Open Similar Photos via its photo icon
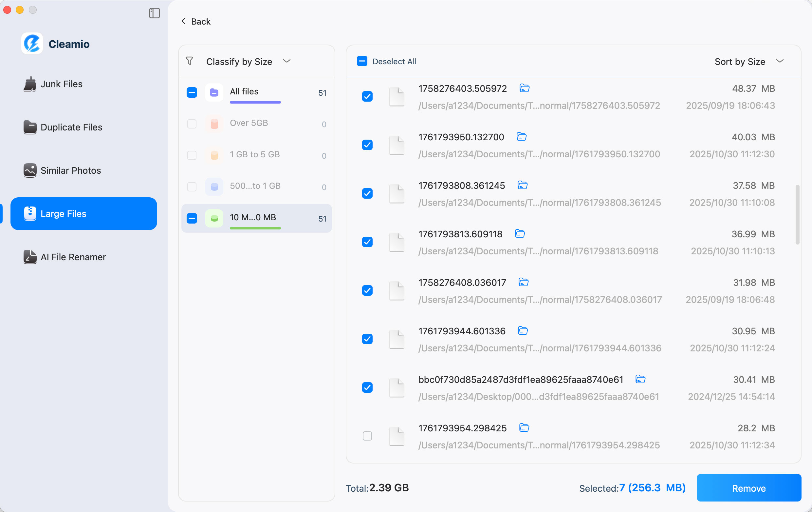This screenshot has height=512, width=812. click(29, 170)
